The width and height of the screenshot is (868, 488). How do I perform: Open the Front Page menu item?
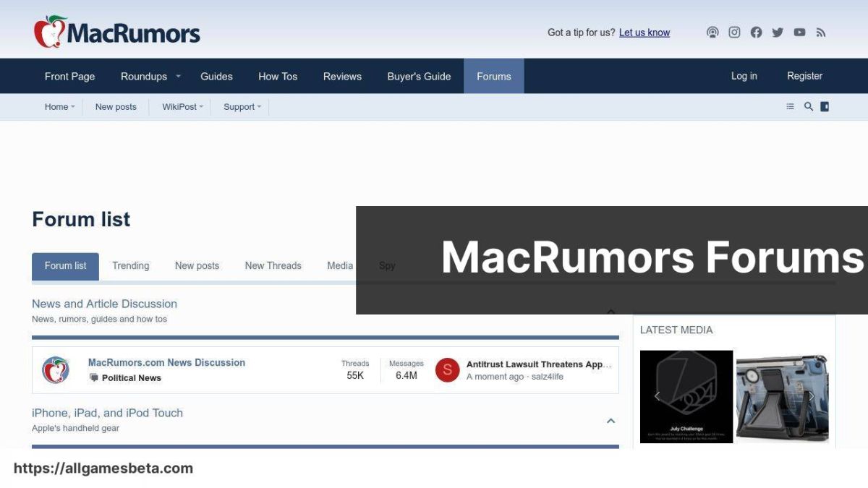point(69,76)
